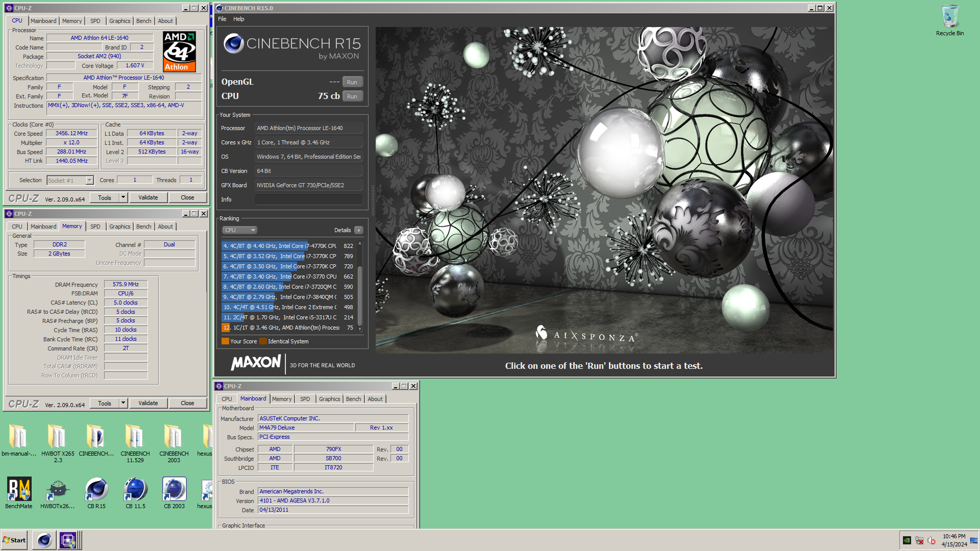The height and width of the screenshot is (551, 980).
Task: Click Tools in the Memory CPU-Z window
Action: [x=105, y=403]
